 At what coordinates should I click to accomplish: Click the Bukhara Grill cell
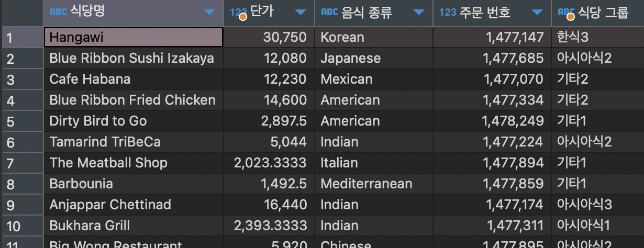134,226
